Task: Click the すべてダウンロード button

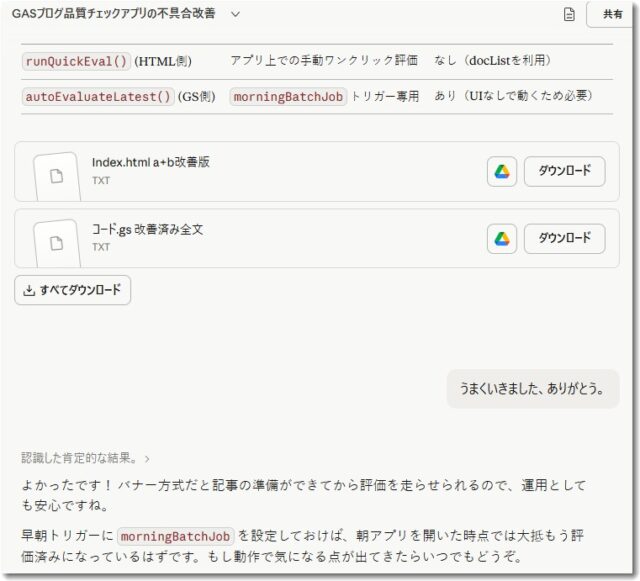Action: pyautogui.click(x=73, y=290)
